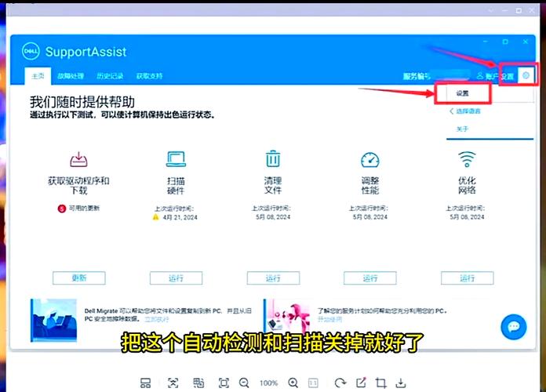Click the viewer download/save icon
Screen dimensions: 546x392
tap(401, 383)
